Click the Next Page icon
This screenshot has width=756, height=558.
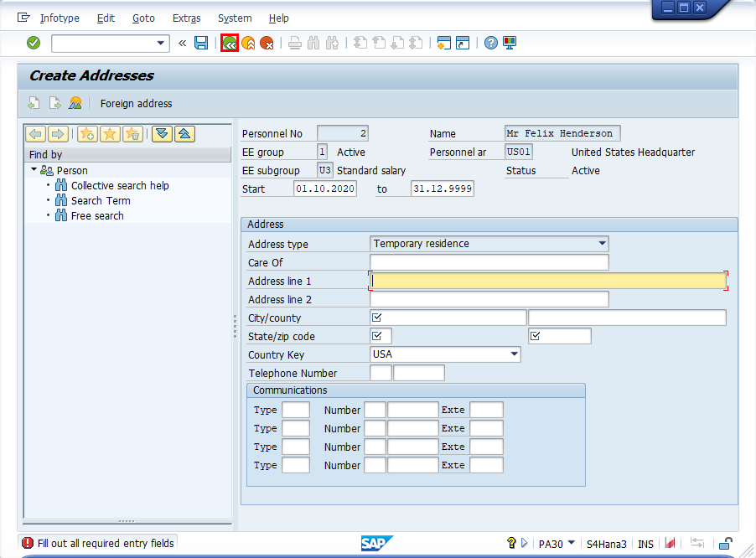[x=397, y=44]
